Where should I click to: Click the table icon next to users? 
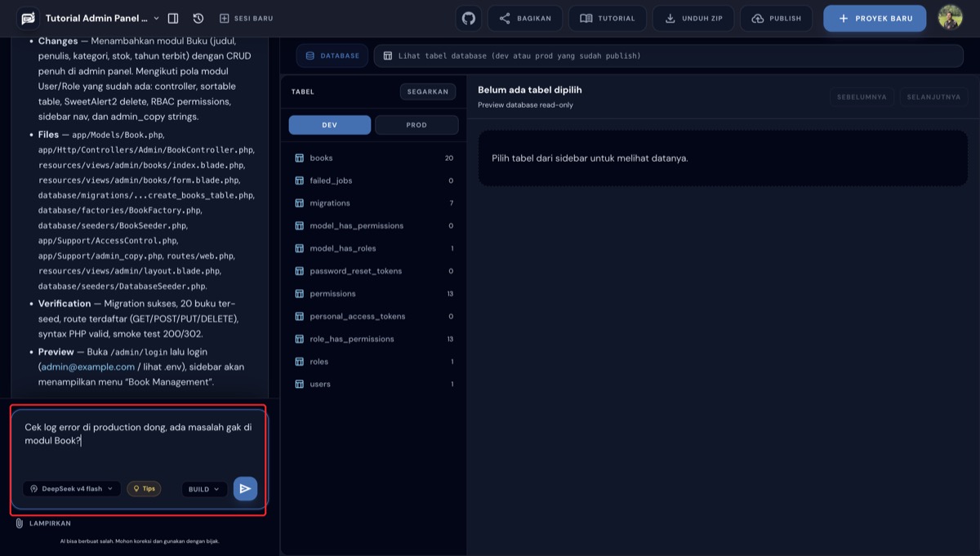click(299, 384)
